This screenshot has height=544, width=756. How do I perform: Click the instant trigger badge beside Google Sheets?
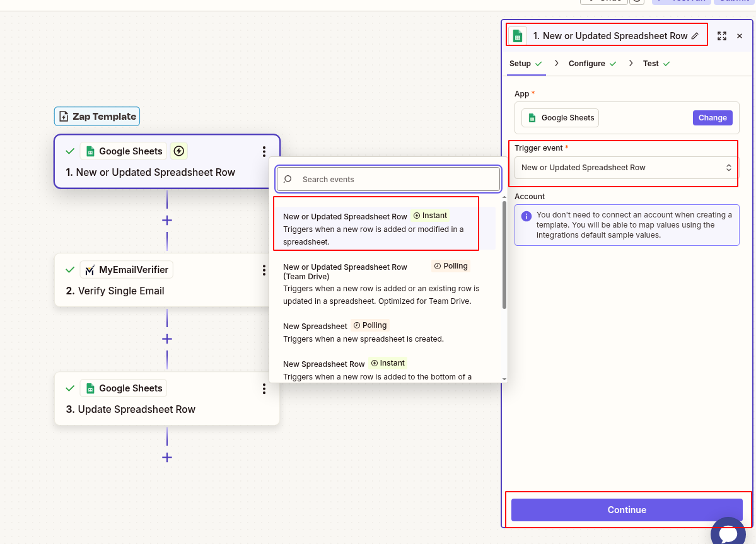tap(178, 151)
